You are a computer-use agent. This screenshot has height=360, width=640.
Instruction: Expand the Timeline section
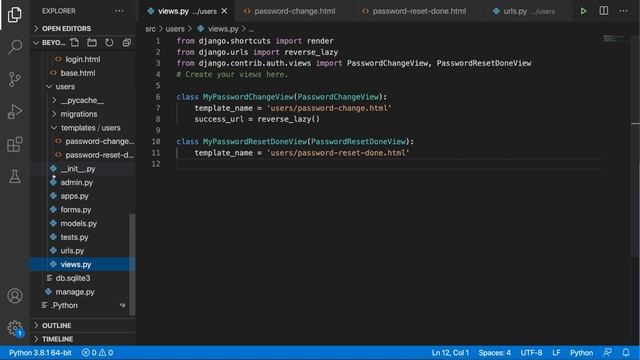coord(82,339)
